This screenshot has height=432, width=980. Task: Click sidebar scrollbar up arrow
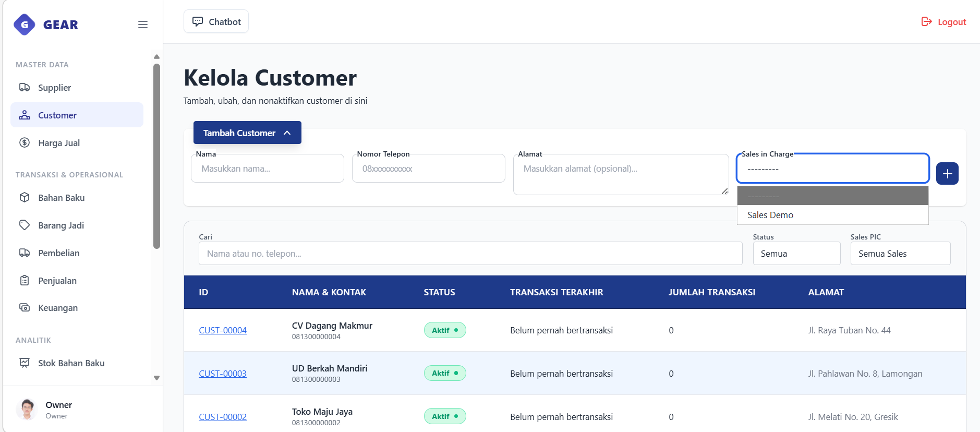(156, 56)
